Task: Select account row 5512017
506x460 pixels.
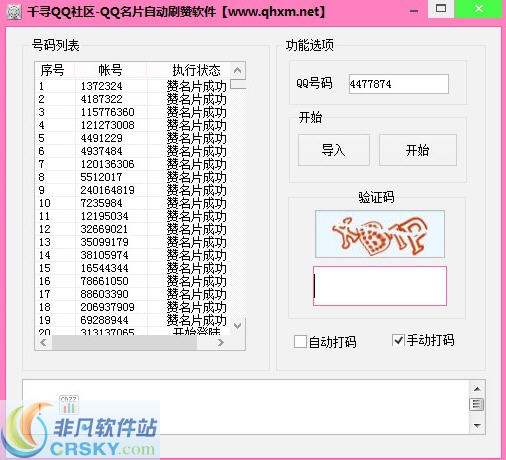Action: pyautogui.click(x=133, y=177)
